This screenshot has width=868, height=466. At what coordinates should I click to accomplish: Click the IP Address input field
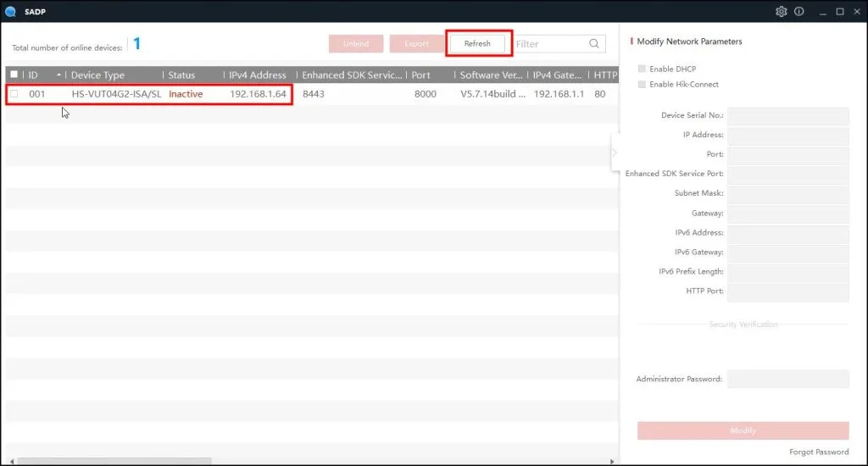[787, 135]
